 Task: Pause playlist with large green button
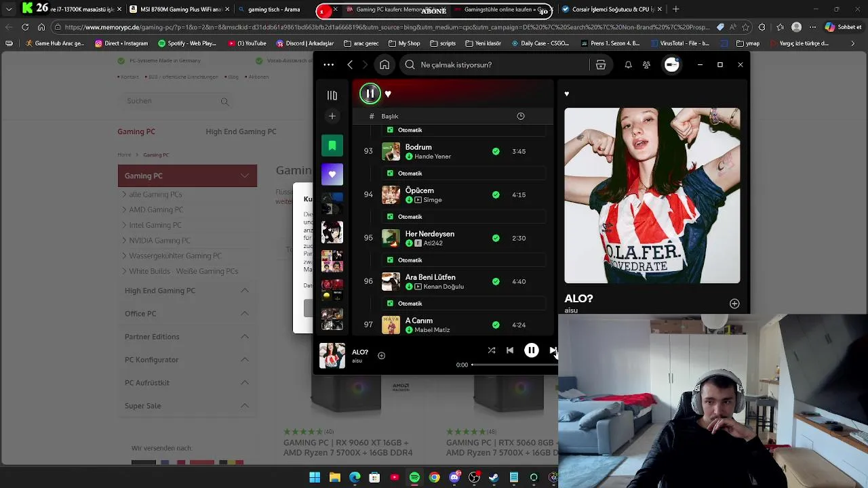tap(370, 94)
